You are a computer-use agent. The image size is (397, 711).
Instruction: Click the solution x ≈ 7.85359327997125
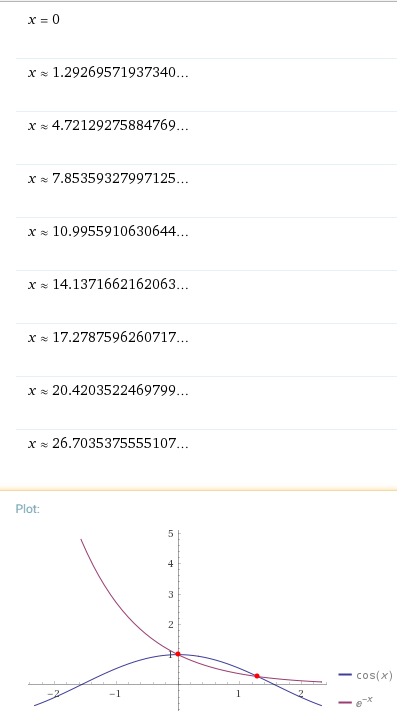click(206, 191)
